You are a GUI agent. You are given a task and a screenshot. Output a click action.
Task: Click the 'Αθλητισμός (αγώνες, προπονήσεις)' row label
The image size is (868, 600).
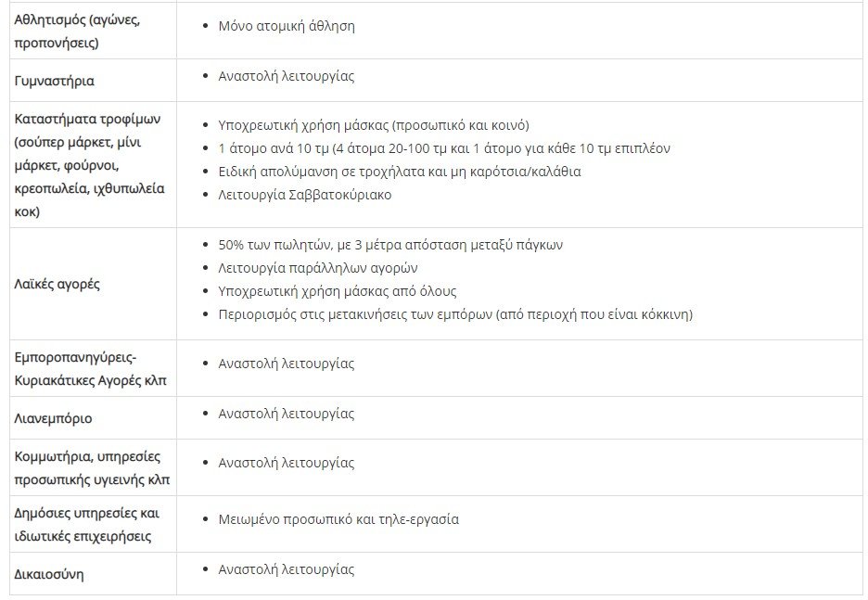77,34
